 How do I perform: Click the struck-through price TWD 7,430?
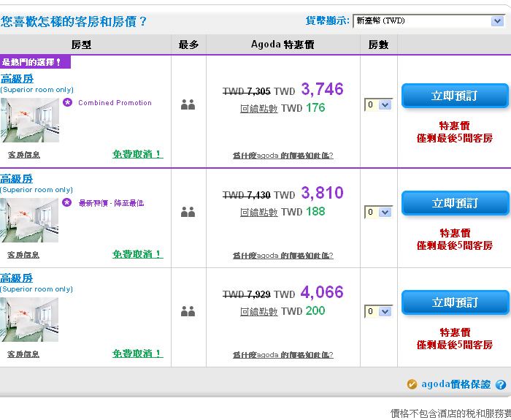247,195
